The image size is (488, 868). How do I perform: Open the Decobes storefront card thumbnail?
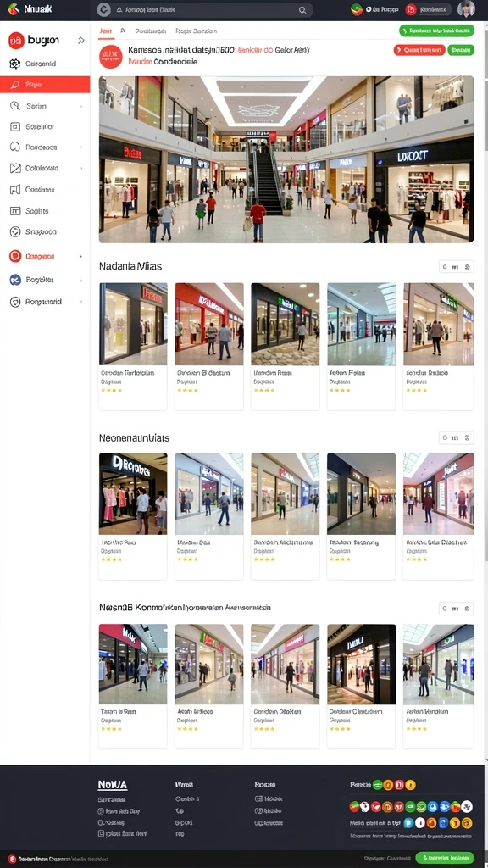(133, 494)
